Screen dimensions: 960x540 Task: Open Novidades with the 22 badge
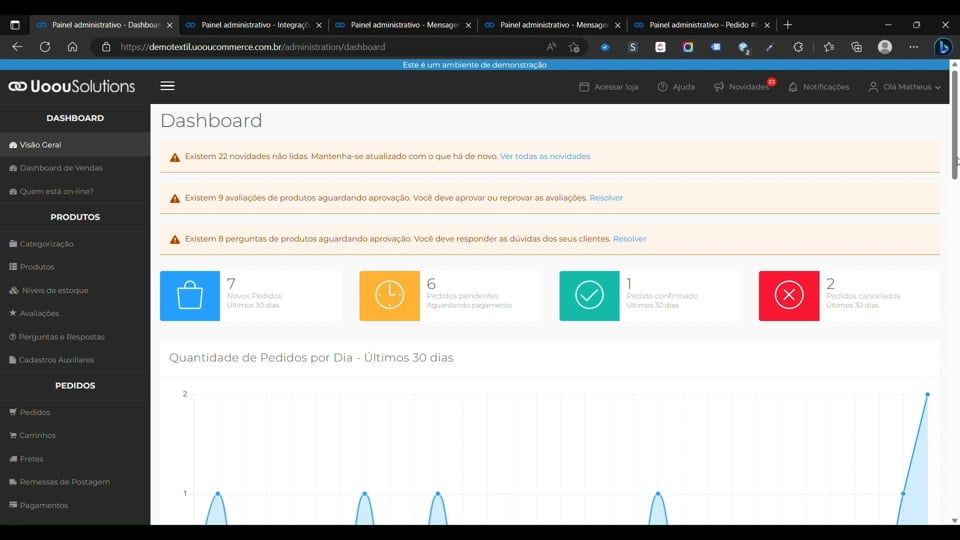pyautogui.click(x=744, y=86)
